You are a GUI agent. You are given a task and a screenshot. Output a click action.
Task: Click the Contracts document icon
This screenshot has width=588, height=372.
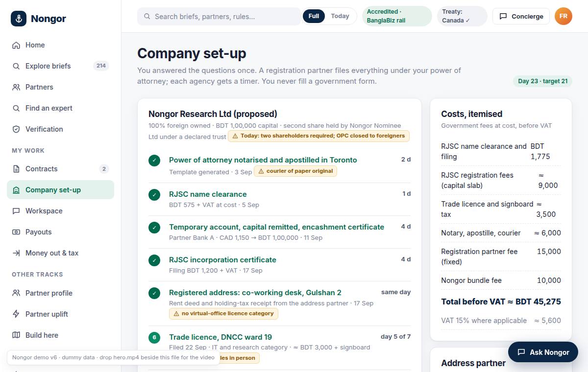pyautogui.click(x=16, y=169)
